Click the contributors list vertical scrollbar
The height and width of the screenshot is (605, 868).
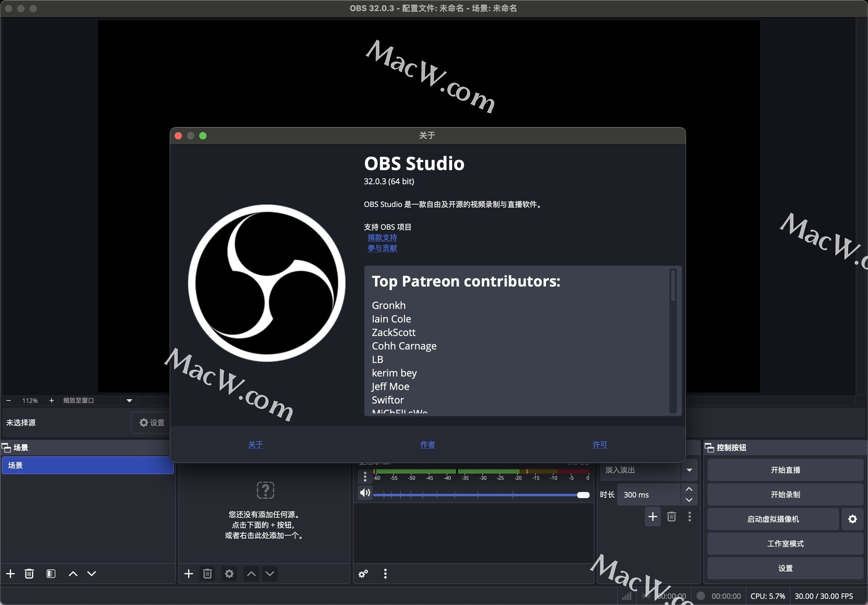tap(673, 286)
